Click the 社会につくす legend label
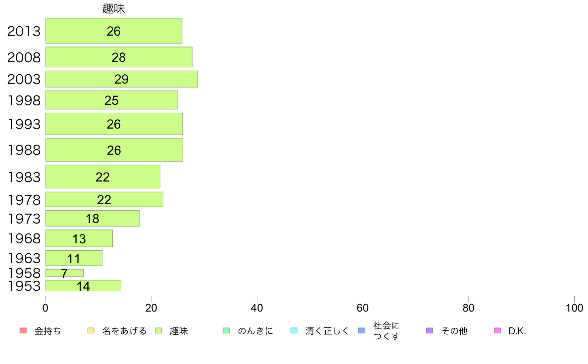This screenshot has height=364, width=588. [386, 331]
